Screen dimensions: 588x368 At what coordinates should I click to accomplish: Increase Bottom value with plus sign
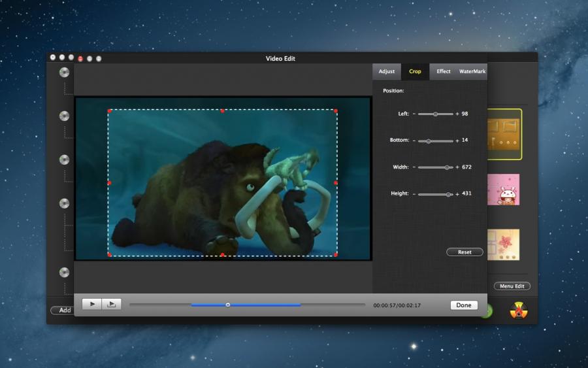(x=457, y=141)
